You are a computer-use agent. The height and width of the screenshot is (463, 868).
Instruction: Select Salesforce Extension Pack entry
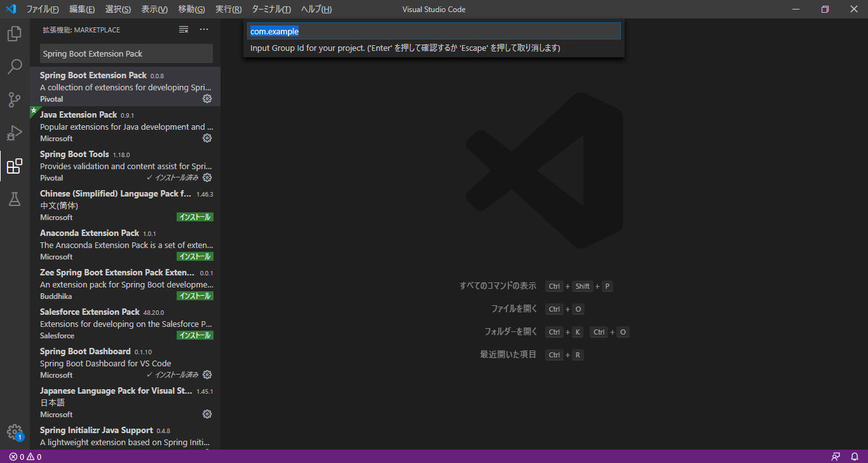(x=125, y=323)
